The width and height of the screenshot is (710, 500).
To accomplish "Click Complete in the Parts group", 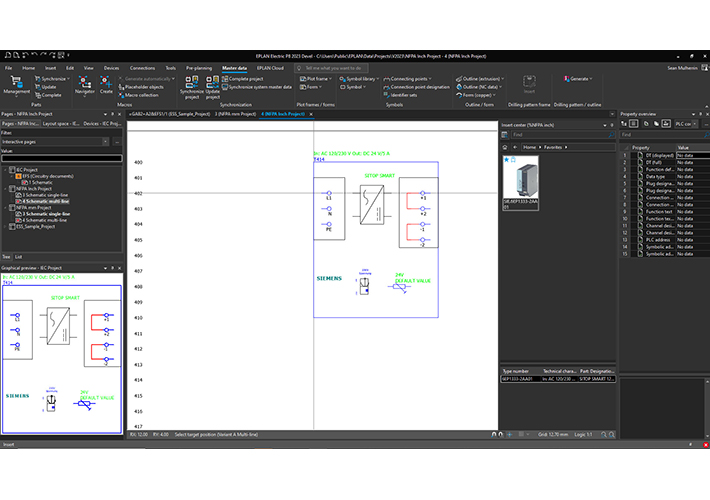I will coord(48,95).
